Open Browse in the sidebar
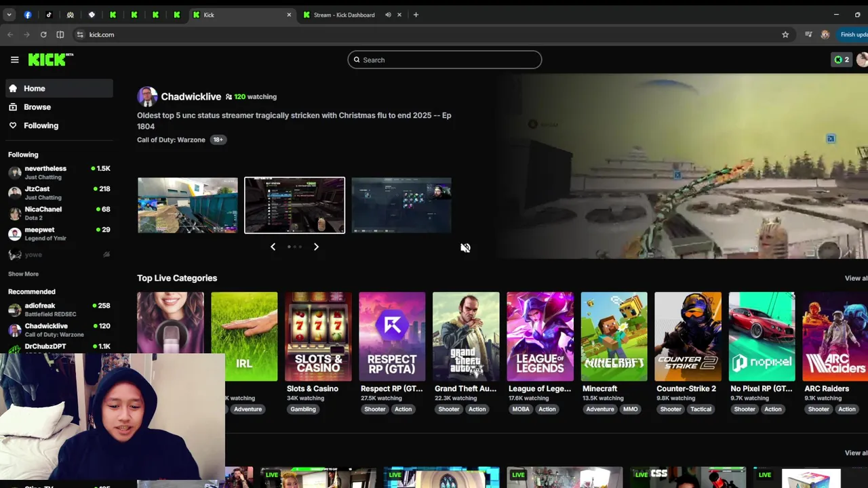Viewport: 868px width, 488px height. click(x=60, y=107)
